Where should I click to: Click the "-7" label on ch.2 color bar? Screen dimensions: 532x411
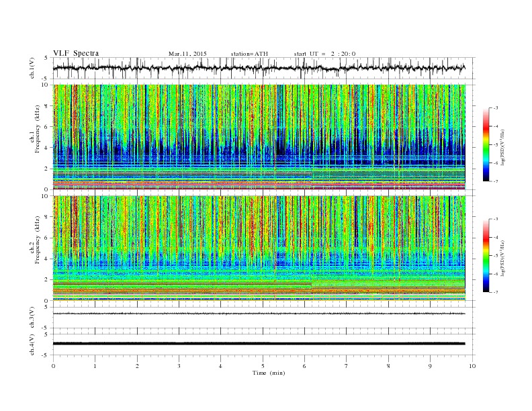[496, 292]
